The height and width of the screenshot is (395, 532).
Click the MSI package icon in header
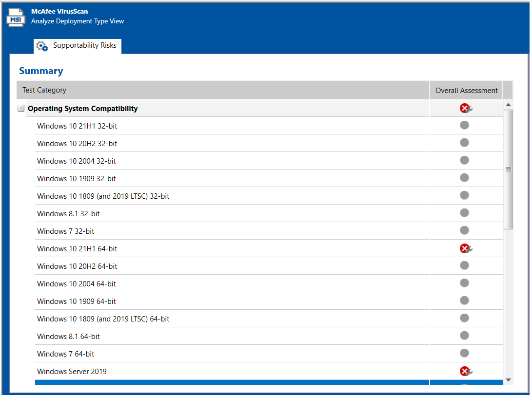tap(16, 17)
